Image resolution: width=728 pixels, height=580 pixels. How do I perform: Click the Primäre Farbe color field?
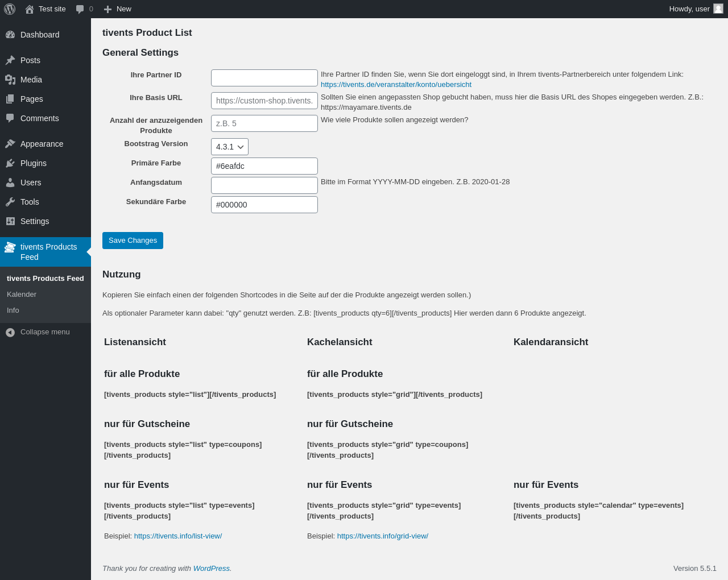coord(264,166)
